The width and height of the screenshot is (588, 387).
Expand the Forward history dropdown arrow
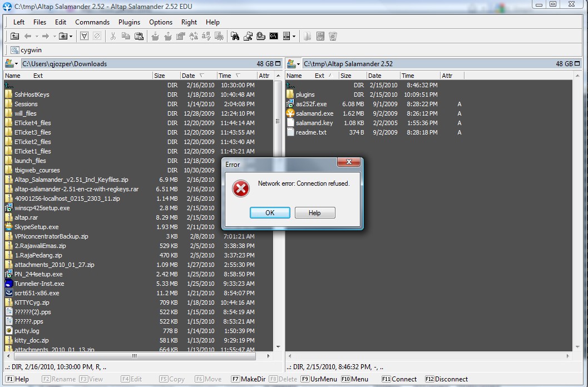(55, 36)
